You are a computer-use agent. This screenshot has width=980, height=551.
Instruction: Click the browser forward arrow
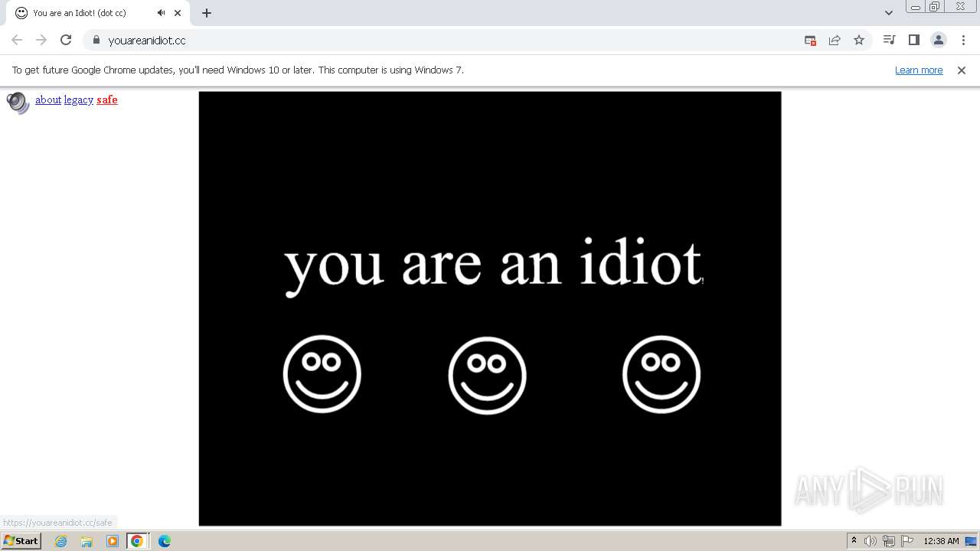[x=41, y=40]
